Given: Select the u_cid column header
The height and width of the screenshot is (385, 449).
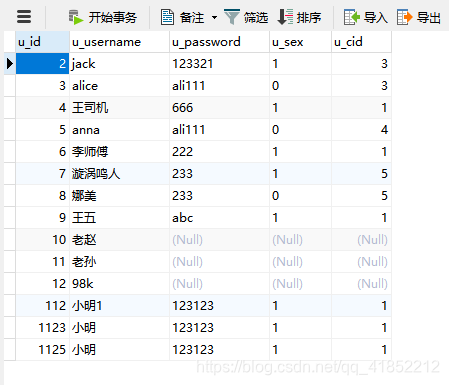Looking at the screenshot, I should (361, 42).
